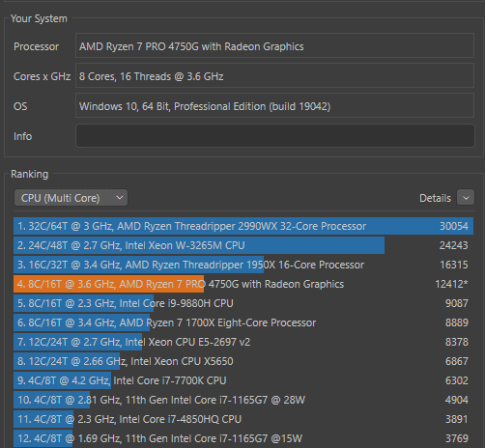
Task: Click the score value 8378
Action: tap(457, 342)
